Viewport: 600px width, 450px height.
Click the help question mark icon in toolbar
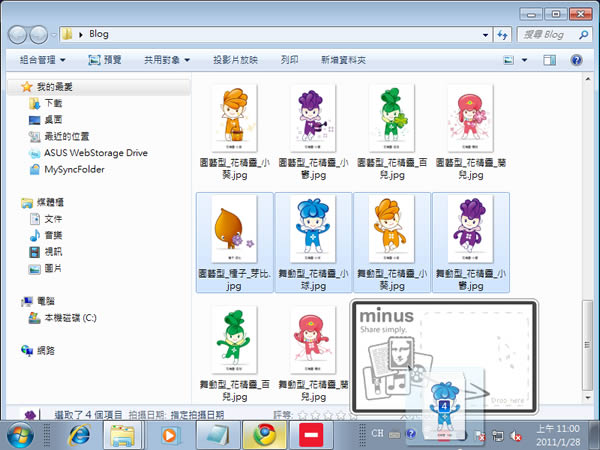576,60
